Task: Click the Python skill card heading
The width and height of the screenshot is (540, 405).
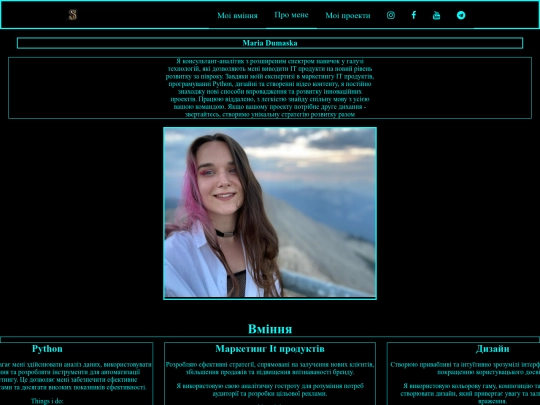Action: [47, 349]
